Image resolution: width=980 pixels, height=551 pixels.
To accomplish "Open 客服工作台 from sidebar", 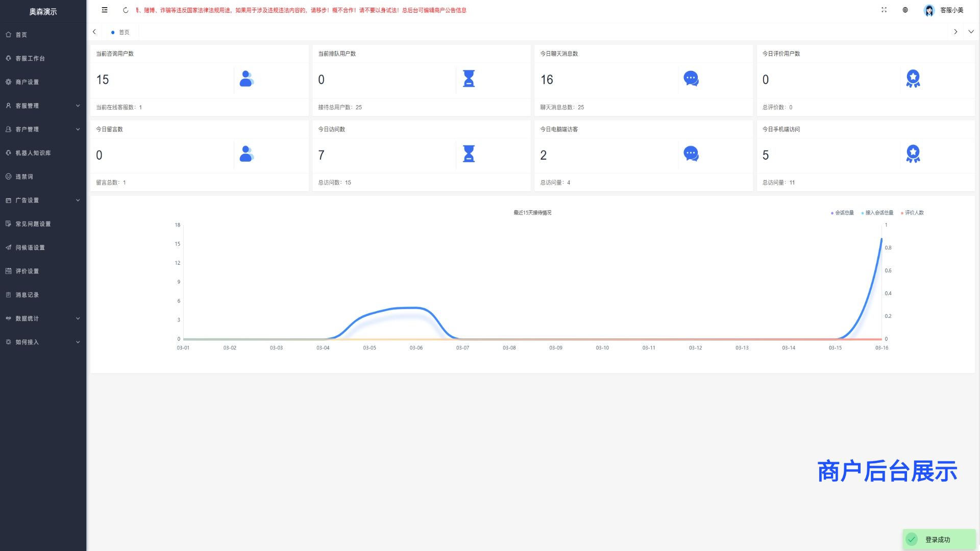I will [30, 59].
